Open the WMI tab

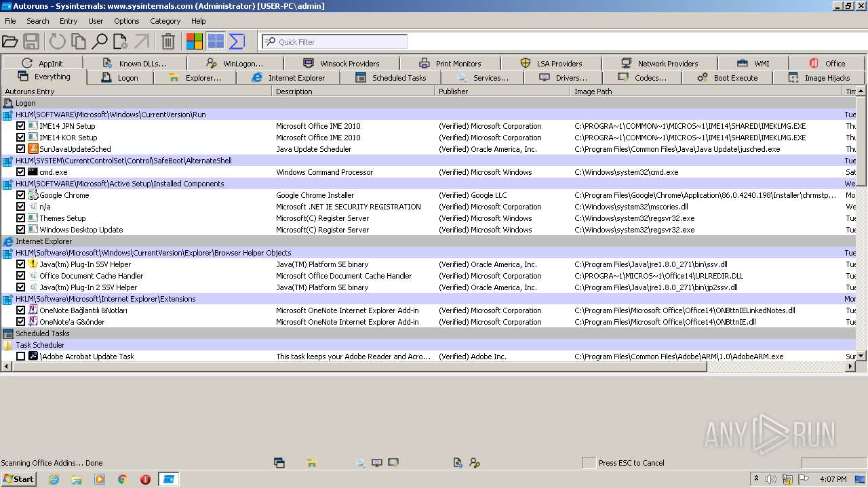[753, 64]
